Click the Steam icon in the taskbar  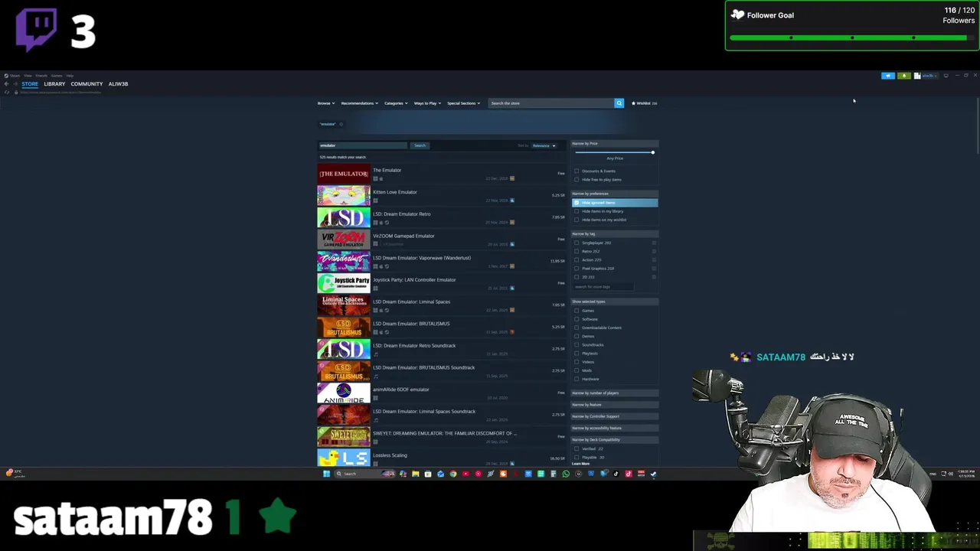pos(652,474)
